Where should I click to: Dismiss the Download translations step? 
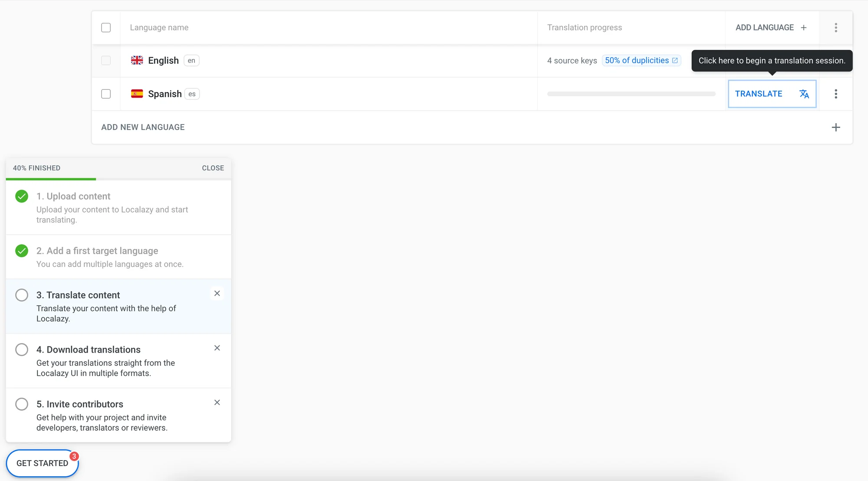click(x=217, y=348)
